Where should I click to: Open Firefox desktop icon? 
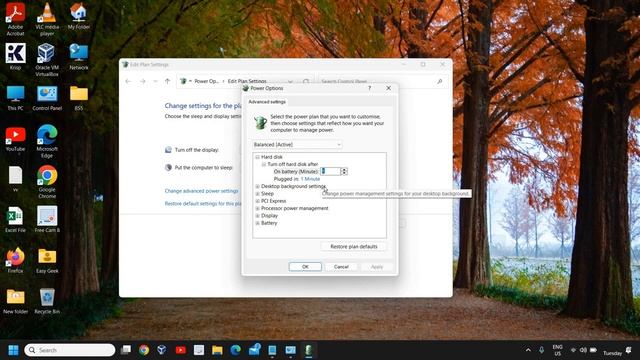click(16, 260)
